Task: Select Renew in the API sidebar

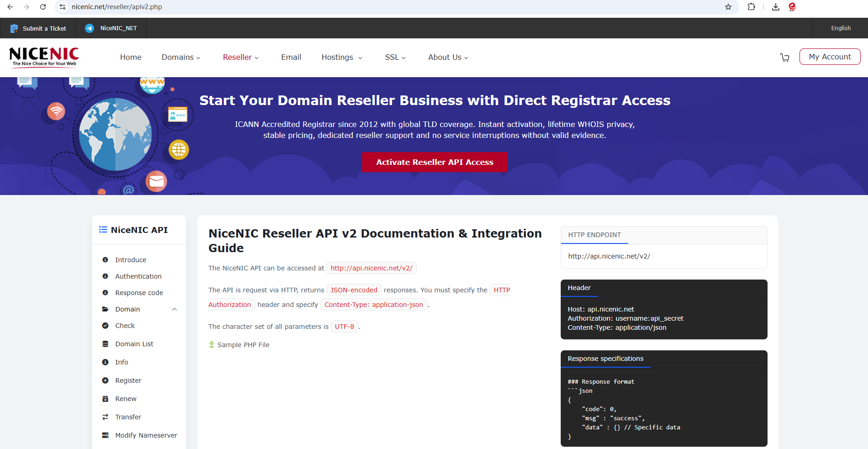Action: tap(126, 399)
